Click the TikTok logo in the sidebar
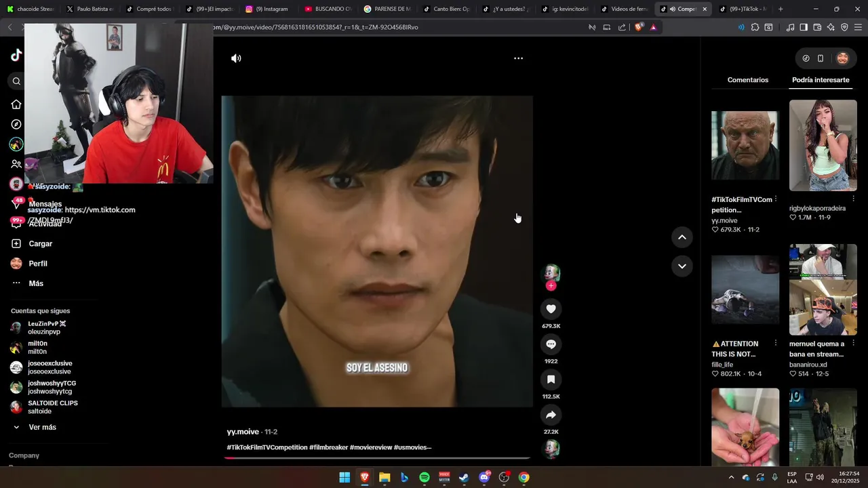Screen dimensions: 868x488 16,56
